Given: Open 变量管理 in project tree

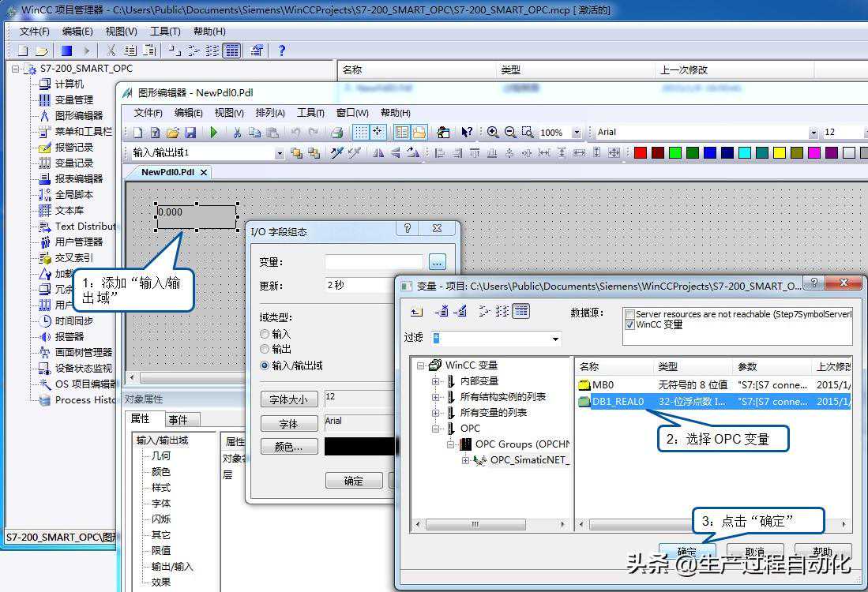Looking at the screenshot, I should tap(73, 99).
